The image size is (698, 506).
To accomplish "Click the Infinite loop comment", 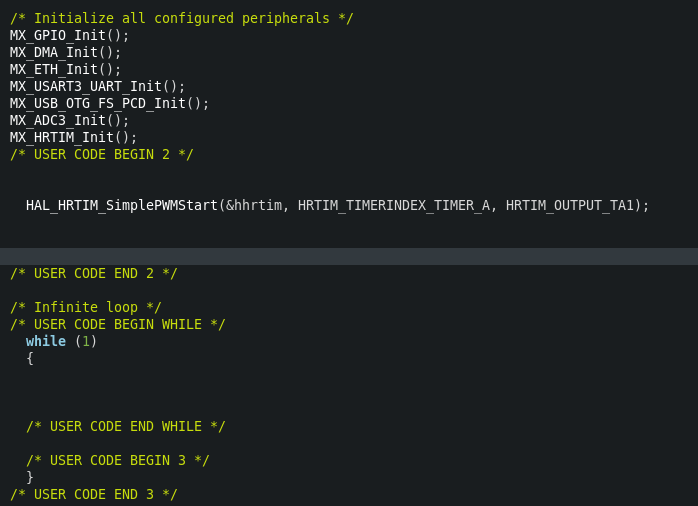I will tap(85, 307).
